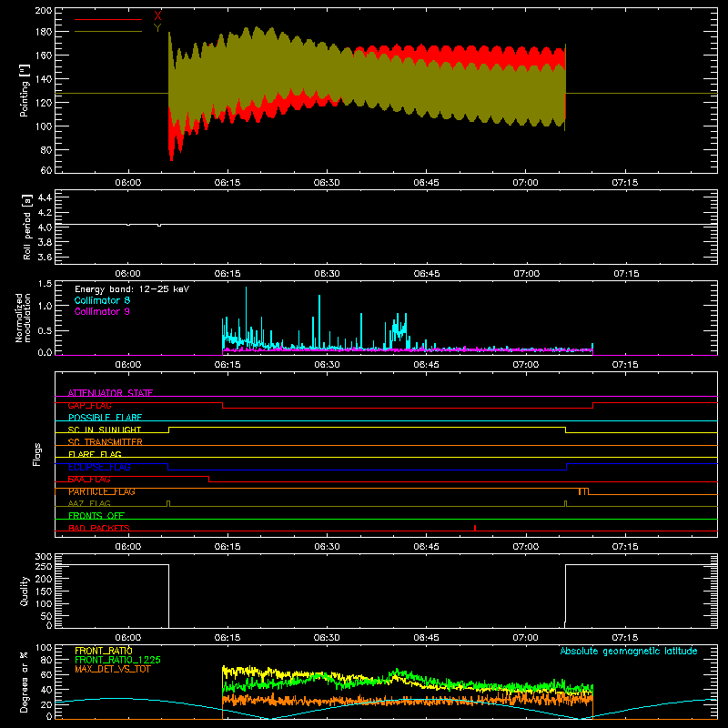Click the '4.4' tick on Roll period axis
The height and width of the screenshot is (728, 728).
tap(45, 197)
